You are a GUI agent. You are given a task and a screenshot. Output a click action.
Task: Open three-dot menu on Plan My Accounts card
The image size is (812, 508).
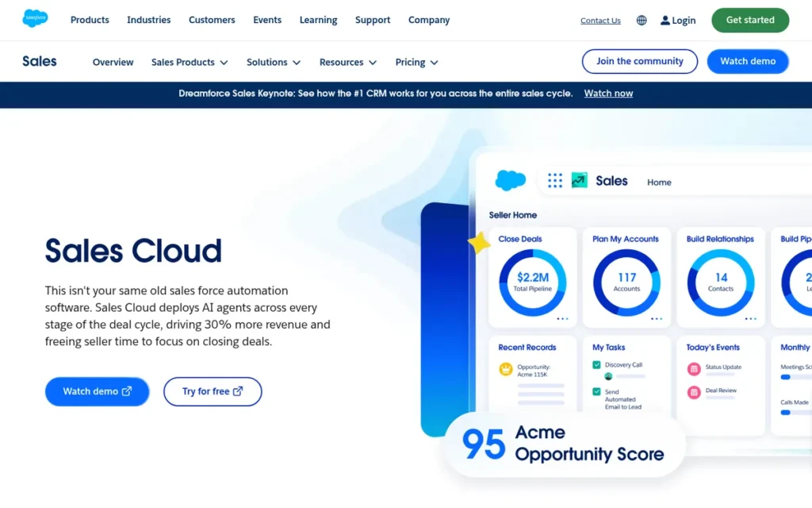pos(656,319)
